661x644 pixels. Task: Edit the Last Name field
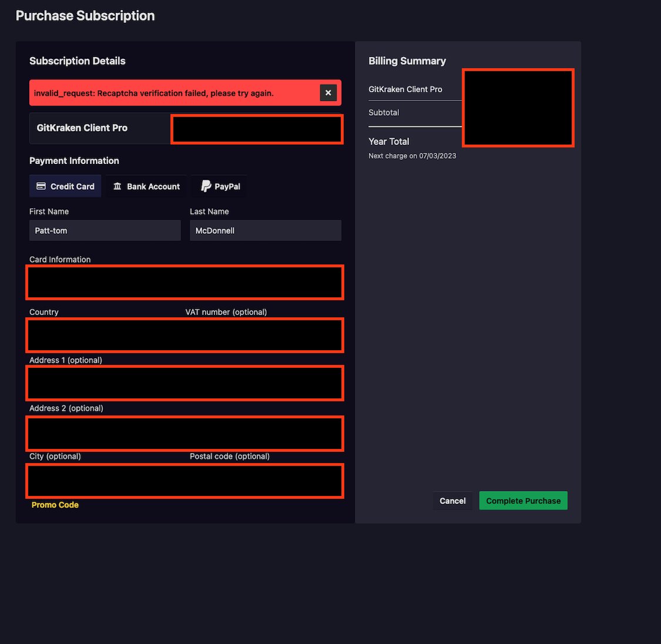pos(266,230)
